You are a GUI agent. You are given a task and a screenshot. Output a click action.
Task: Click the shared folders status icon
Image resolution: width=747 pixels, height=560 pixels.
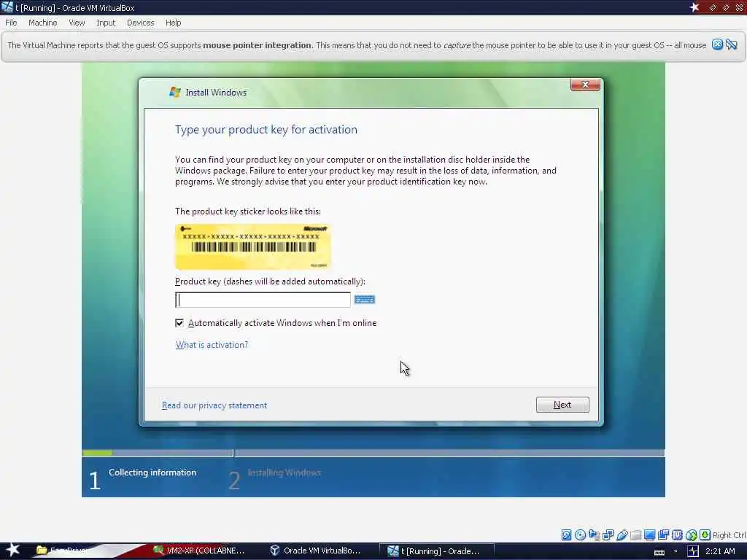point(635,534)
